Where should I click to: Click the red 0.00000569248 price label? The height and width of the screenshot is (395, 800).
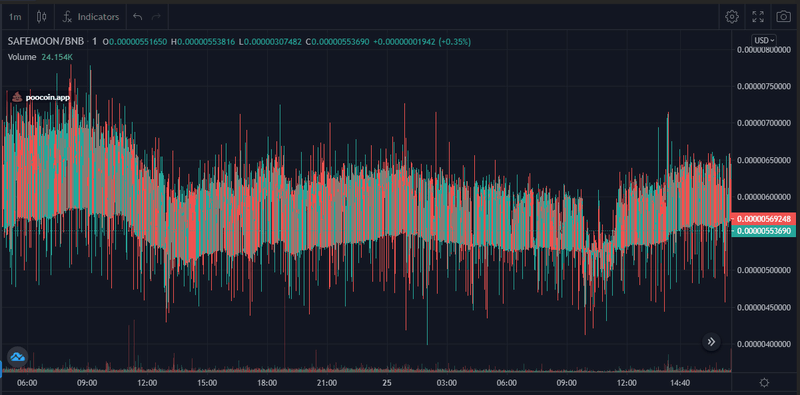point(763,218)
